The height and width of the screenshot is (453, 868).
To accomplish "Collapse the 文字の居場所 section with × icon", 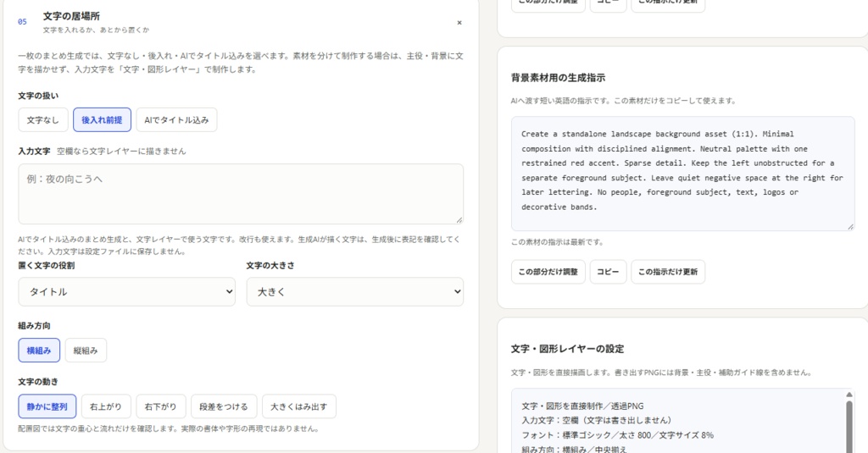I will pos(459,23).
